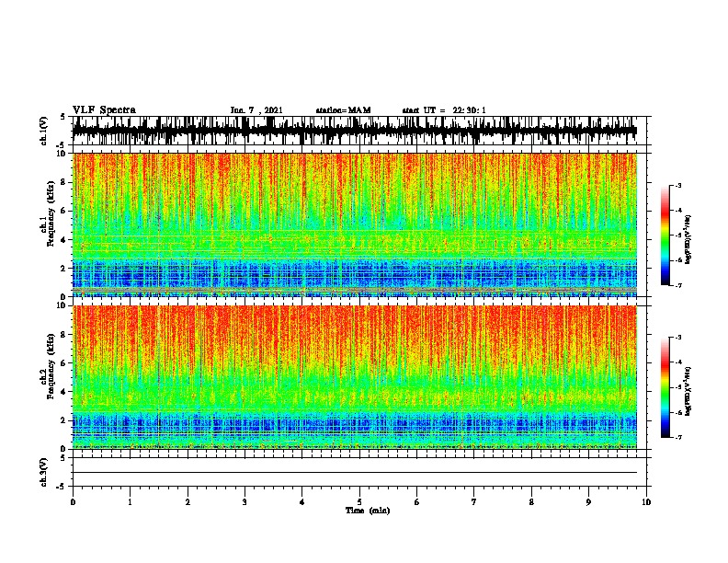This screenshot has height=563, width=728.
Task: Click the time axis tick label '10'
Action: point(646,502)
